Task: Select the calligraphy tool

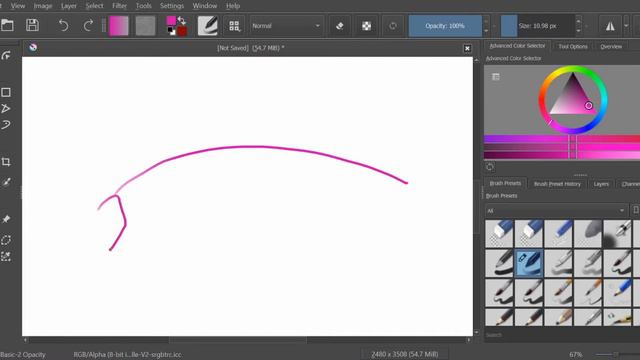Action: pos(6,56)
